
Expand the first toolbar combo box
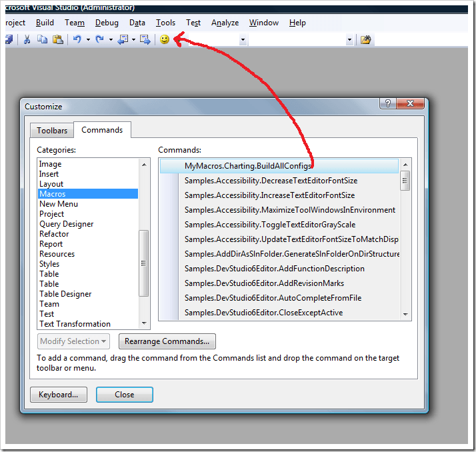[x=243, y=40]
